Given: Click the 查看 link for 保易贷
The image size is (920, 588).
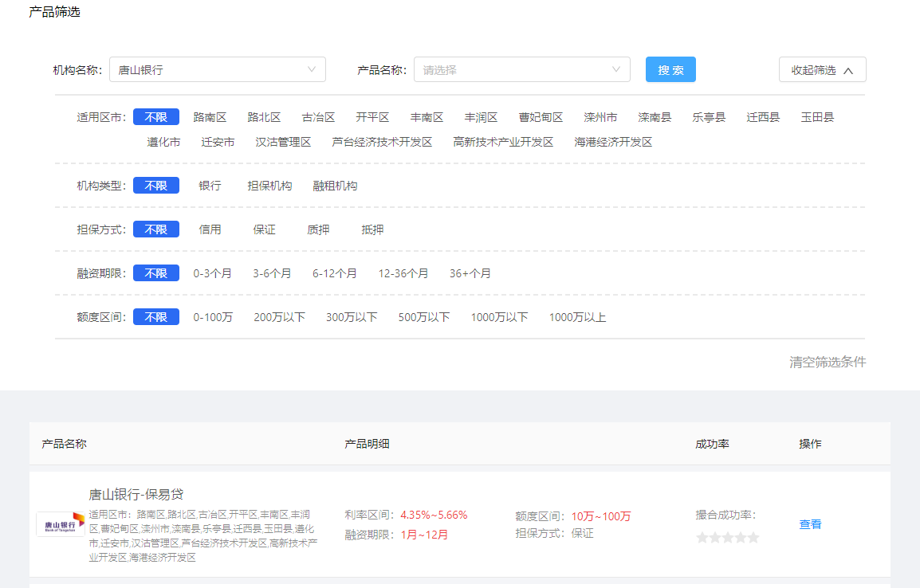Looking at the screenshot, I should click(809, 523).
